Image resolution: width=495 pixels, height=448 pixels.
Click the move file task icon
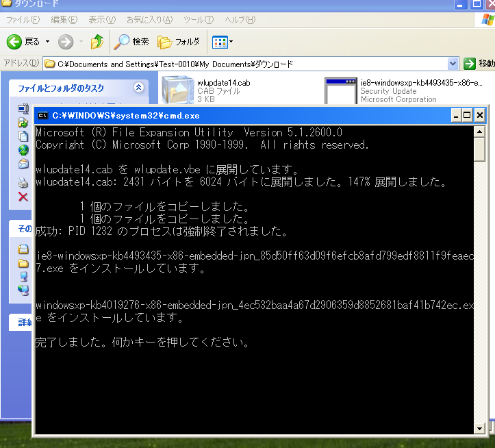[23, 123]
